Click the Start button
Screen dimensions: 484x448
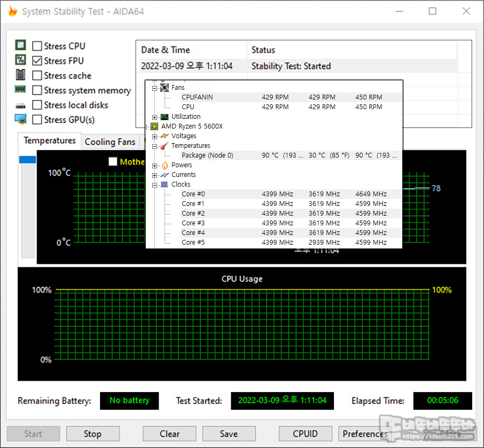33,434
